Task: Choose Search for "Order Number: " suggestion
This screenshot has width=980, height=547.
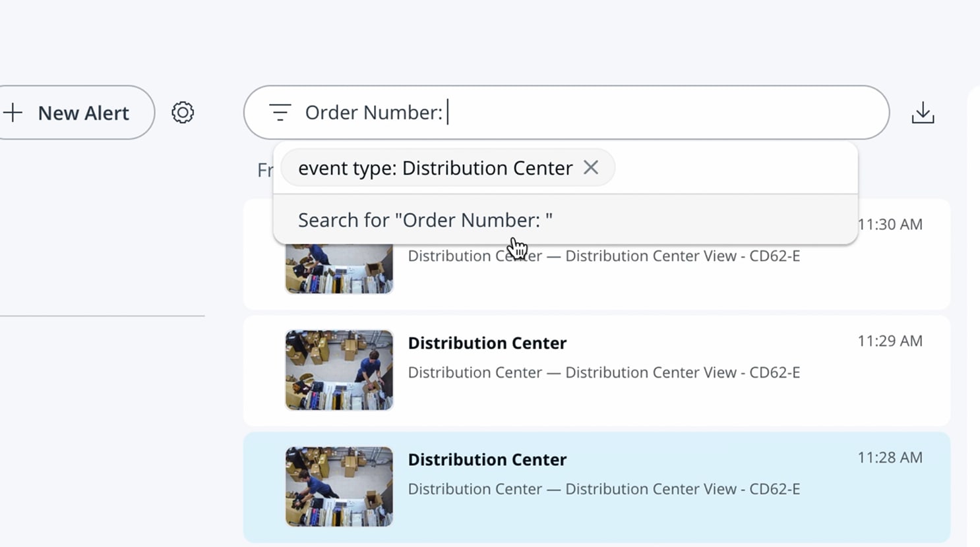Action: [x=565, y=220]
